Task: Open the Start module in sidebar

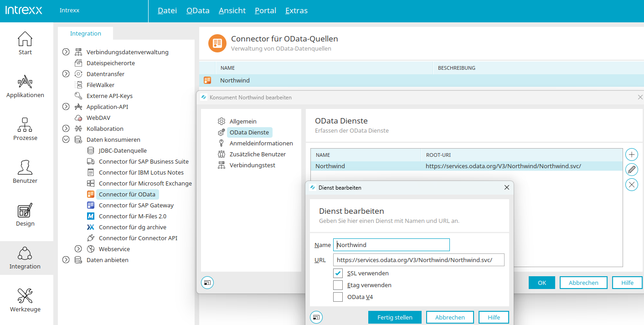Action: [25, 43]
